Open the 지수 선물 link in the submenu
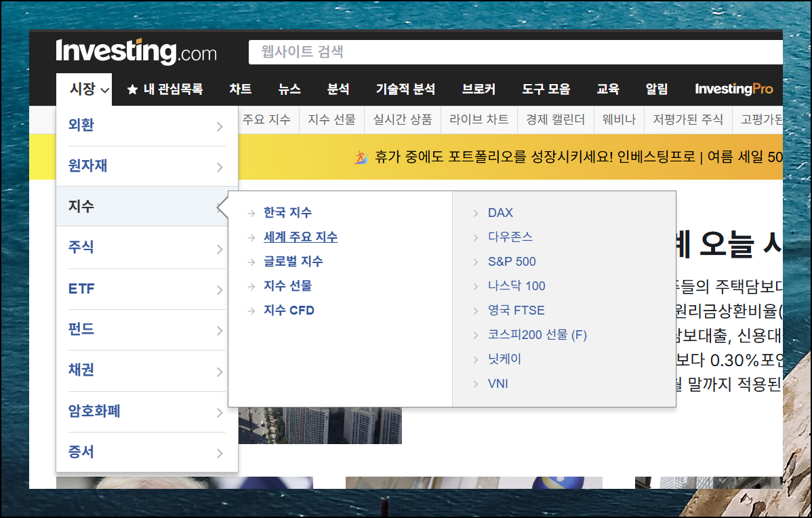This screenshot has width=812, height=518. pyautogui.click(x=287, y=285)
